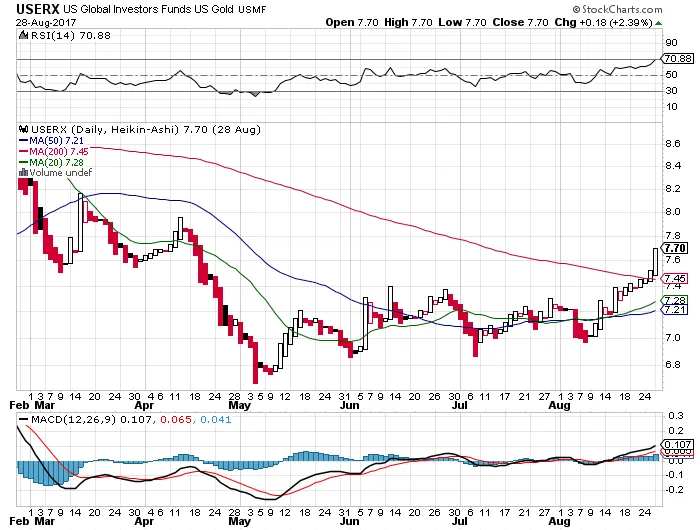700x530 pixels.
Task: Click the fund name 'US Global Investors Funds US Gold'
Action: [x=148, y=9]
